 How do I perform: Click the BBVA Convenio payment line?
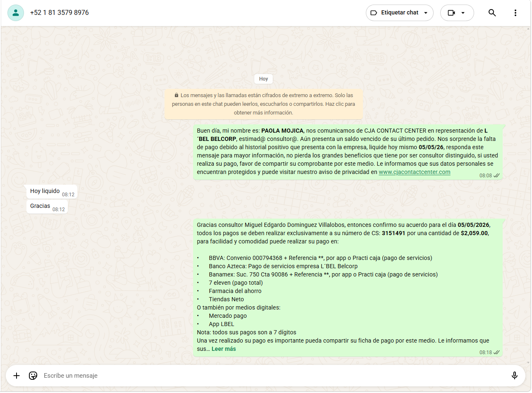[320, 258]
